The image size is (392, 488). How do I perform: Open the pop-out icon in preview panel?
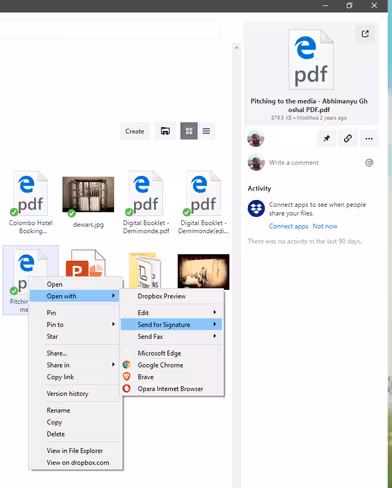pyautogui.click(x=365, y=34)
